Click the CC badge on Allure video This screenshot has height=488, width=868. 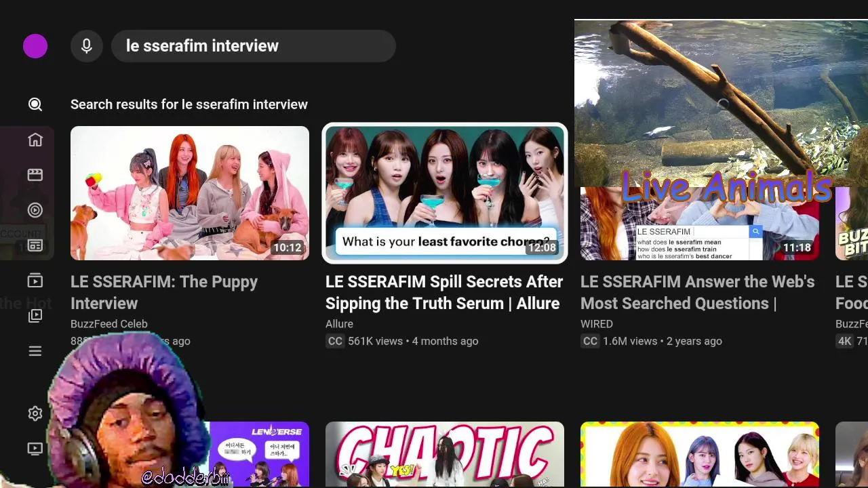(x=335, y=341)
